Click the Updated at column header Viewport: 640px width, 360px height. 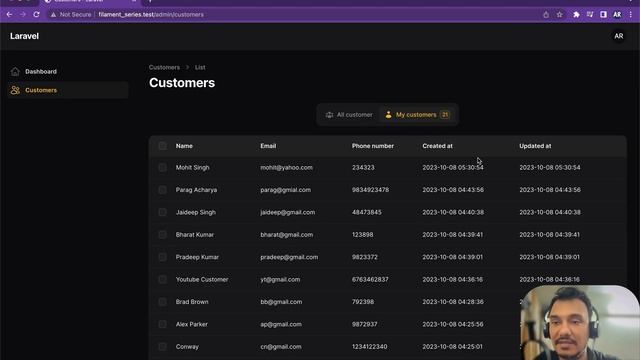coord(535,146)
